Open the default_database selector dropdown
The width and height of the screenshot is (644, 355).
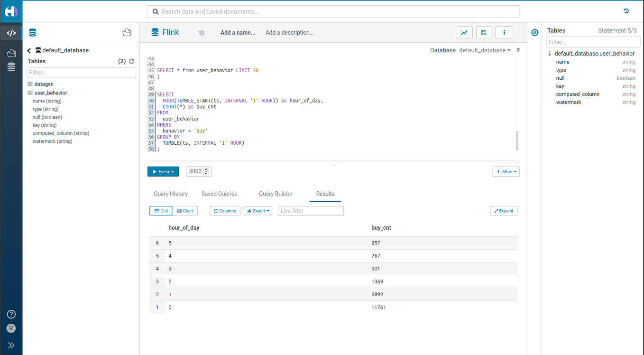click(484, 50)
